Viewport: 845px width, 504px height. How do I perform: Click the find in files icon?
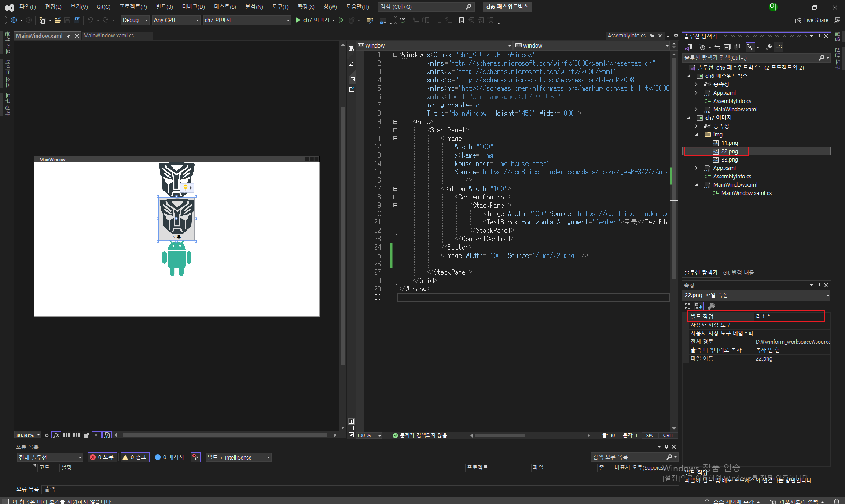370,20
